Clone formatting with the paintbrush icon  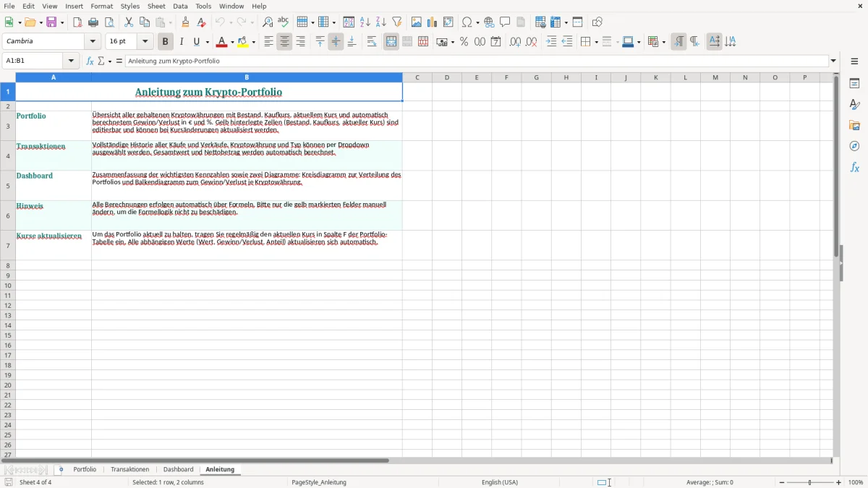[x=185, y=22]
